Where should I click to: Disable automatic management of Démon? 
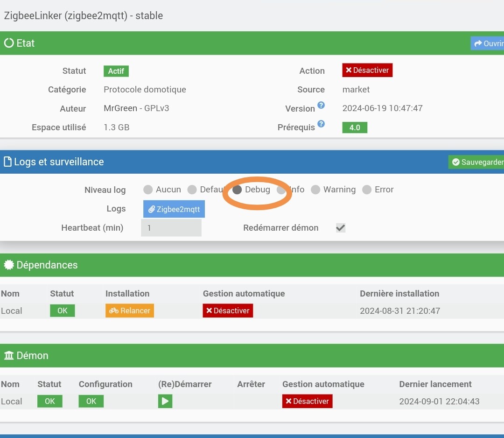pyautogui.click(x=307, y=401)
